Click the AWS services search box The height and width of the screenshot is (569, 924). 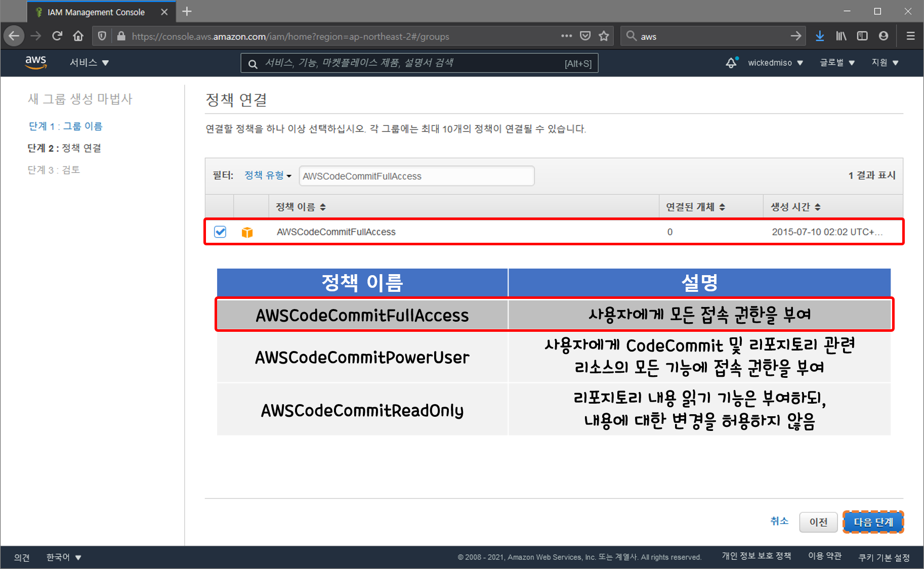419,63
